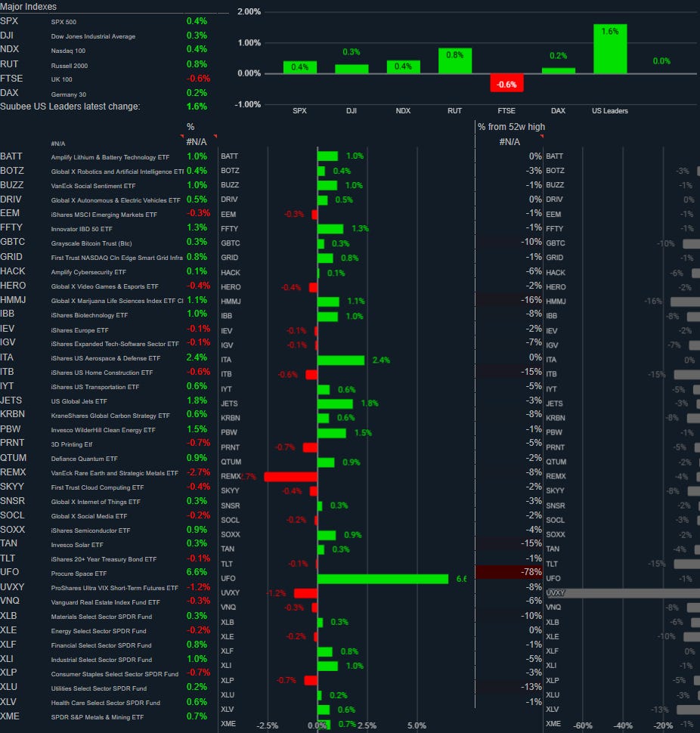
Task: Select the "Russell 2000" cell
Action: [70, 66]
